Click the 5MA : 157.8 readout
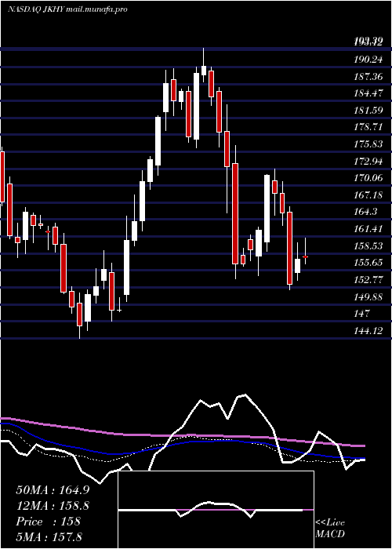Screen dimensions: 392x549 49,536
